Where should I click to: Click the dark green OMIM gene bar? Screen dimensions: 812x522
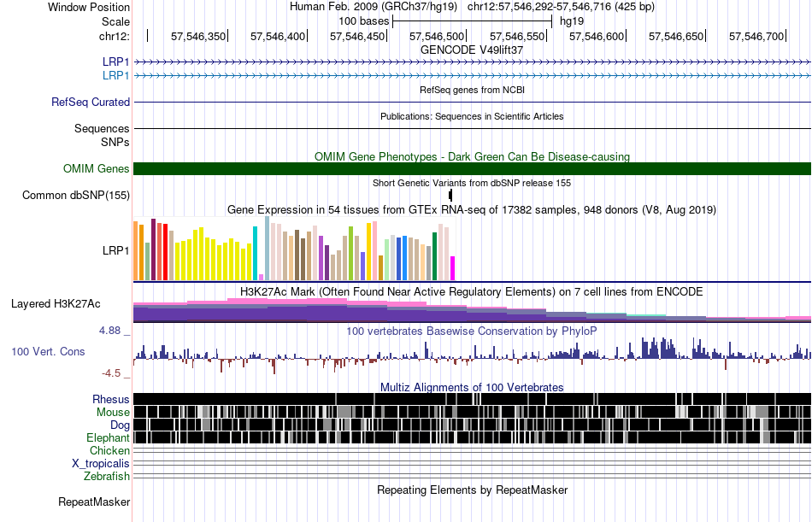(x=473, y=169)
